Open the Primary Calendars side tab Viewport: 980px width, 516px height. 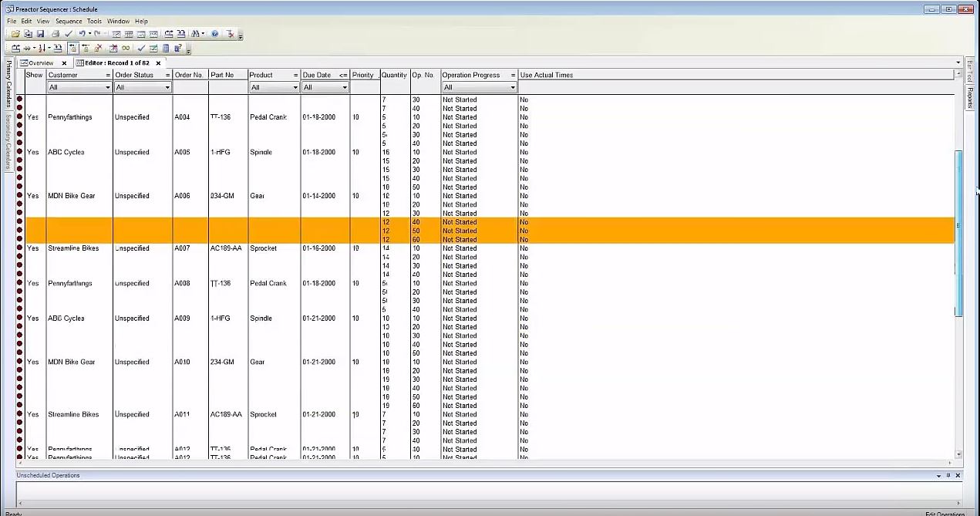(9, 84)
